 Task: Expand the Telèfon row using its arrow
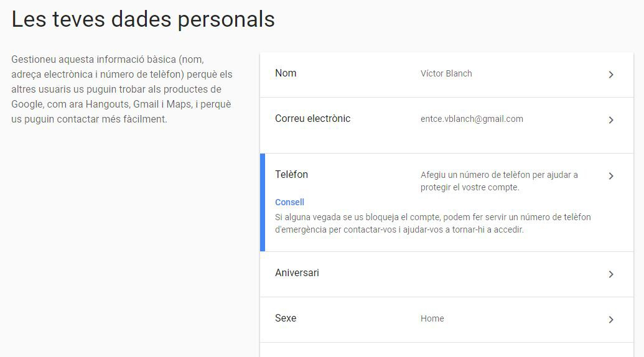(x=611, y=176)
